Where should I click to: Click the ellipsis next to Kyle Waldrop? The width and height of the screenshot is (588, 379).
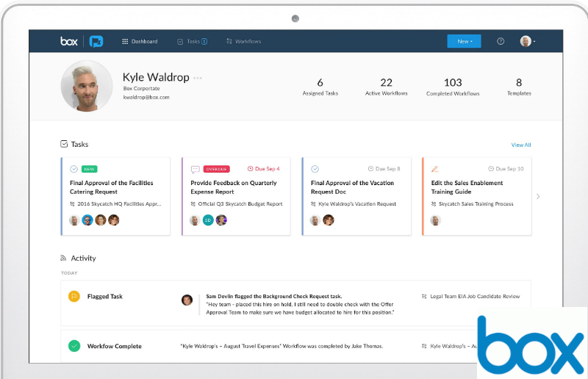pos(198,78)
